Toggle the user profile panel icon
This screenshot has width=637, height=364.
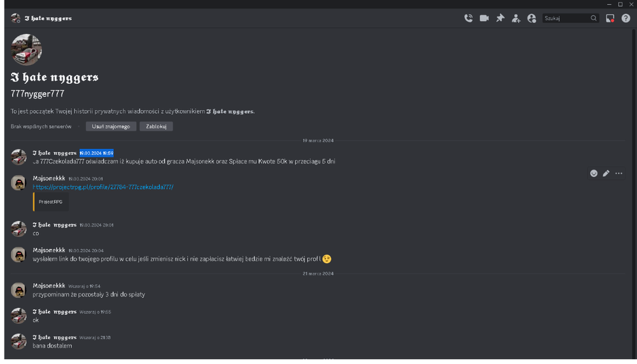click(532, 18)
